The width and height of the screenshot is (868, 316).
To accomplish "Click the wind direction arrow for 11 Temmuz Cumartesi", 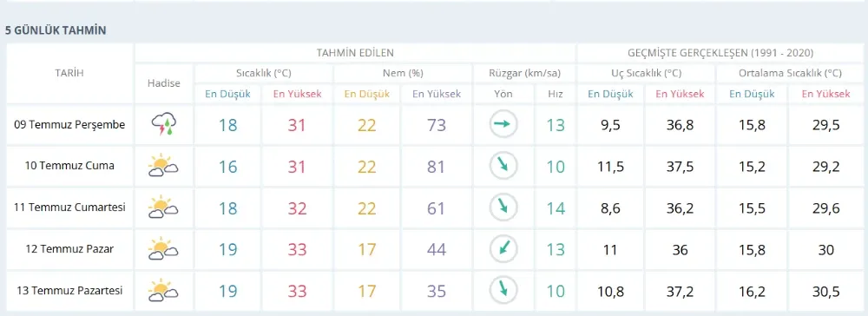I will [x=503, y=207].
